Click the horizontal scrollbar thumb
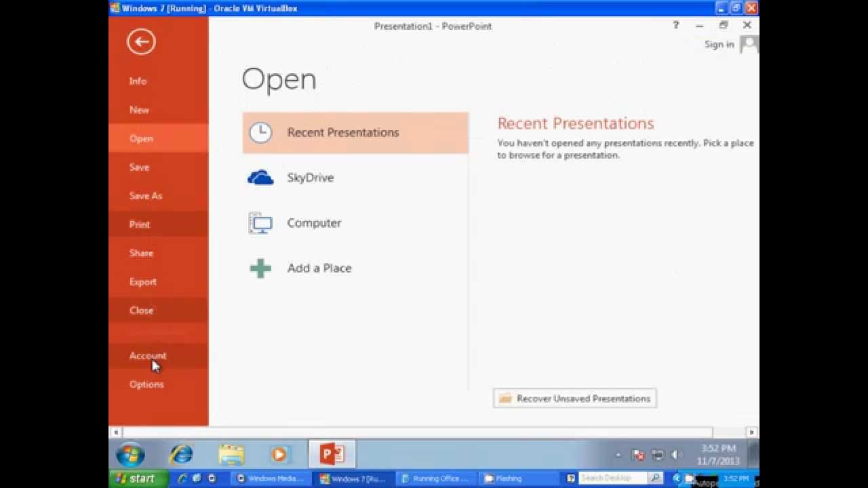Screen dimensions: 868x488 coord(417,432)
